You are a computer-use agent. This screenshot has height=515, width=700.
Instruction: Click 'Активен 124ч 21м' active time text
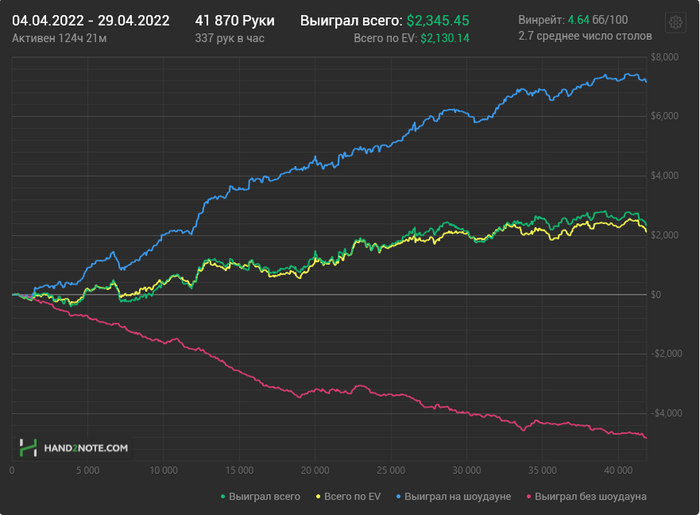59,38
